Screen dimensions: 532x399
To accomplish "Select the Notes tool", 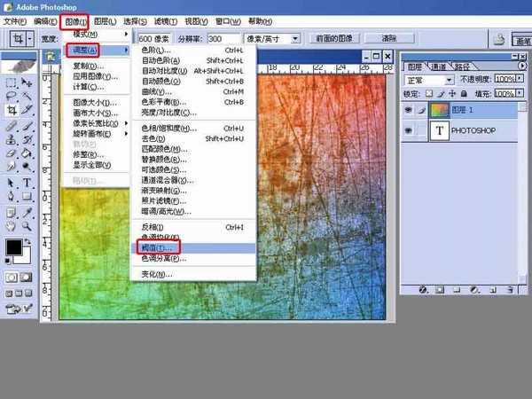I will [x=11, y=213].
